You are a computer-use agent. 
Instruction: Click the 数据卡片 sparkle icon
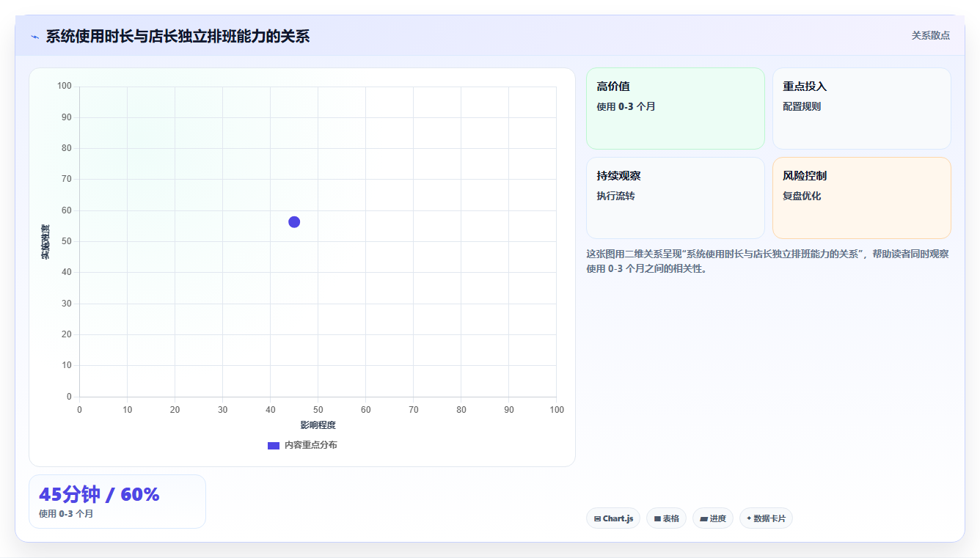[x=749, y=518]
